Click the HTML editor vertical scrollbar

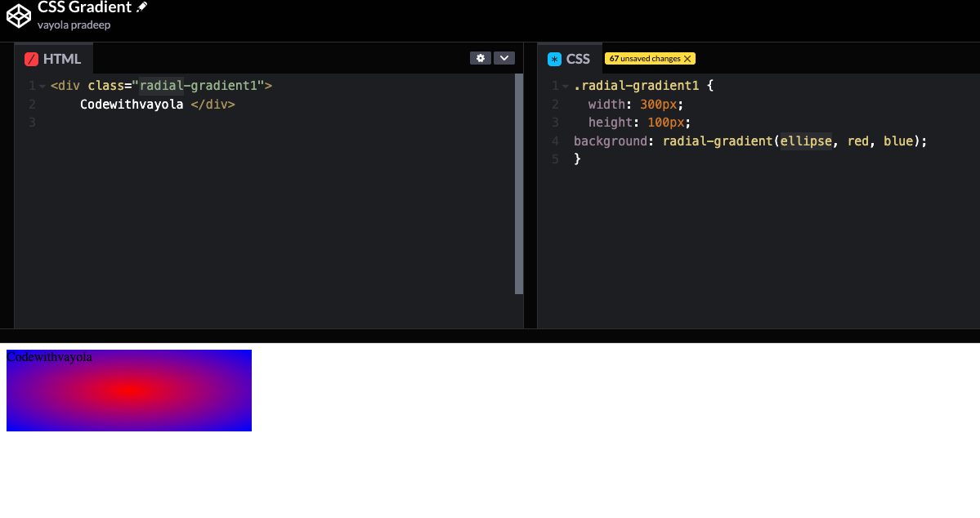519,184
